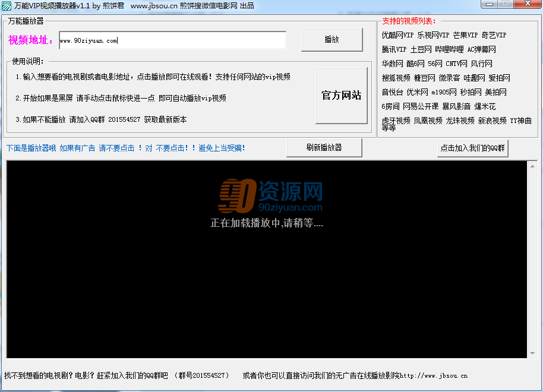Click 酷6网 in supported list

tap(415, 64)
